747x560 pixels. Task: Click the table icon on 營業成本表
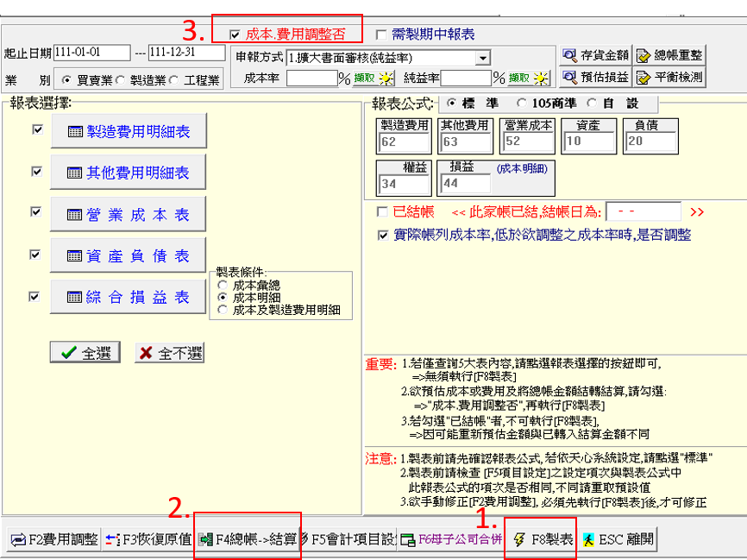pyautogui.click(x=74, y=215)
